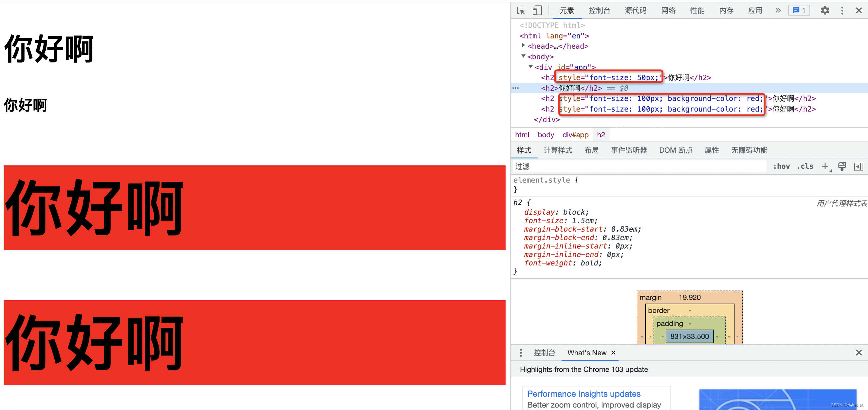Select What's New drawer tab
Image resolution: width=868 pixels, height=410 pixels.
point(587,353)
